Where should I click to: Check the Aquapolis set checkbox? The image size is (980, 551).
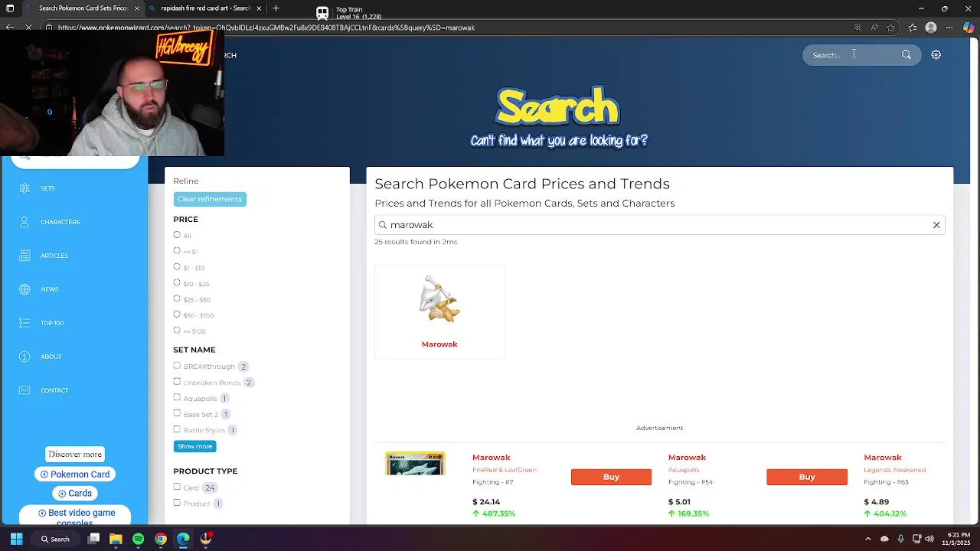tap(177, 398)
